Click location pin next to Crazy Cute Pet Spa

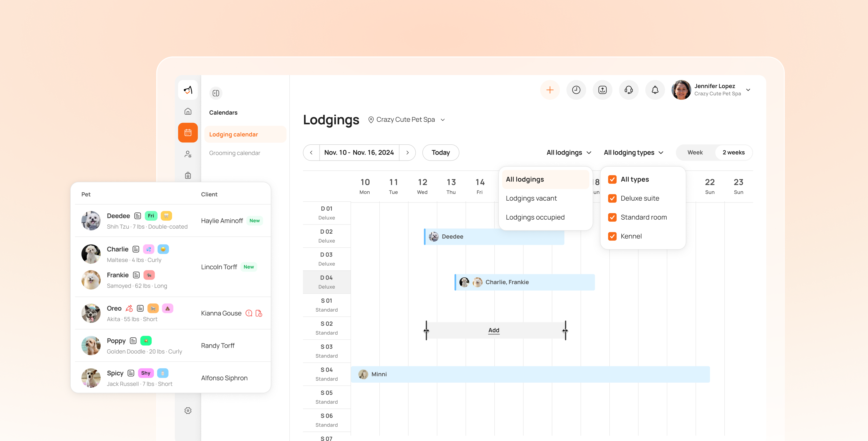371,120
